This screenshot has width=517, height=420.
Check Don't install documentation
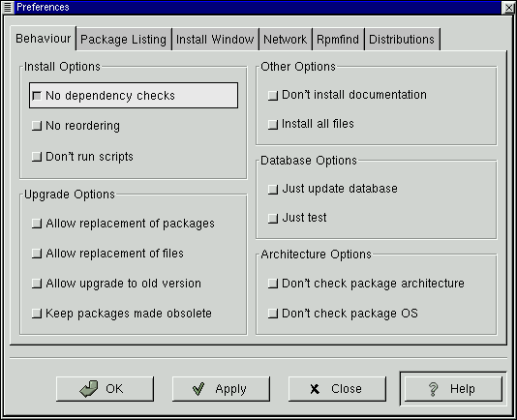(348, 95)
